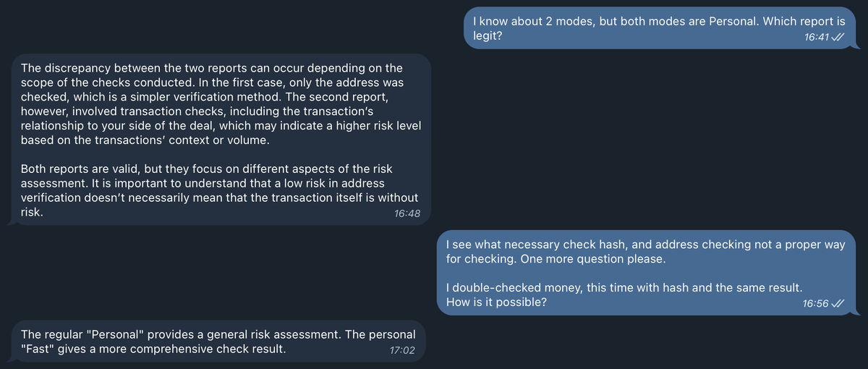Click the double-check icon next to 16:56

(839, 304)
